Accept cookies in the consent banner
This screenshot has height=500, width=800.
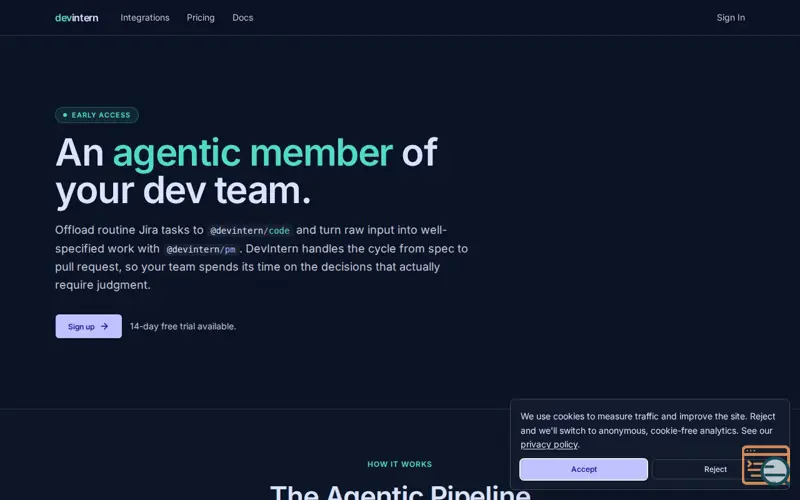(x=584, y=469)
